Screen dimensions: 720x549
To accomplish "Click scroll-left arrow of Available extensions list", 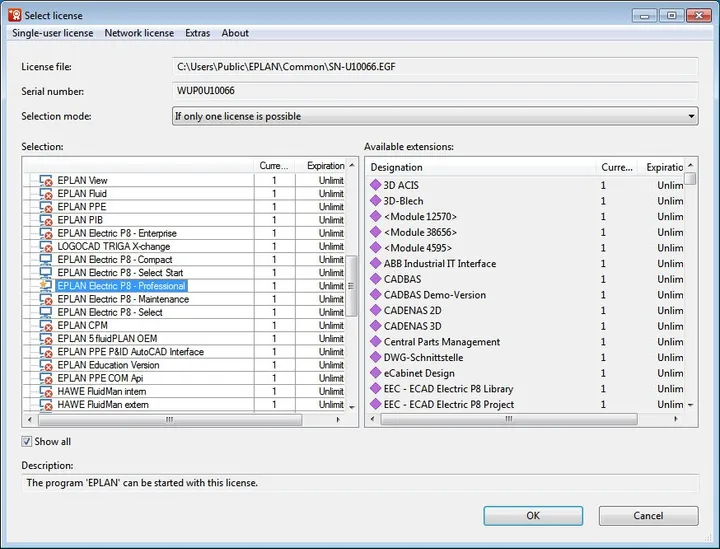I will coord(372,419).
